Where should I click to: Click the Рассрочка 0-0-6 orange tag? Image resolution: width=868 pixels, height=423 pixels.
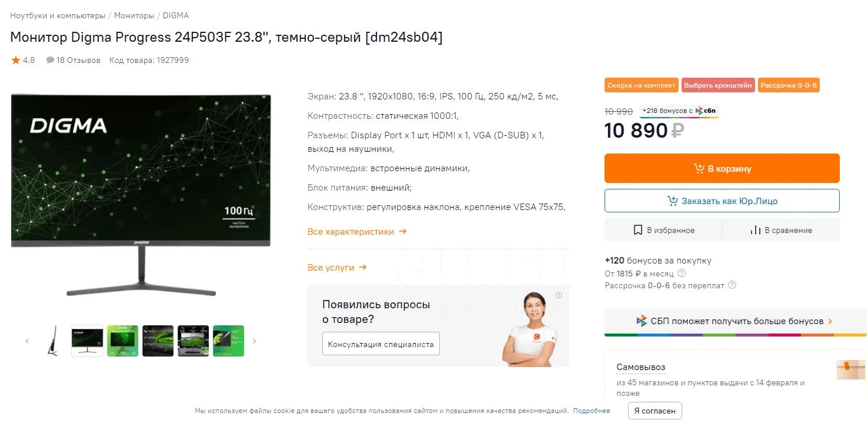tap(789, 85)
